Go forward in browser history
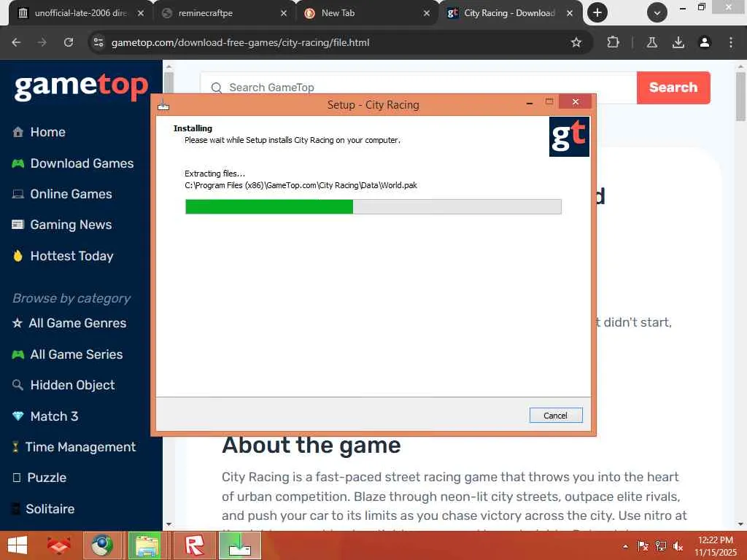 pyautogui.click(x=42, y=42)
